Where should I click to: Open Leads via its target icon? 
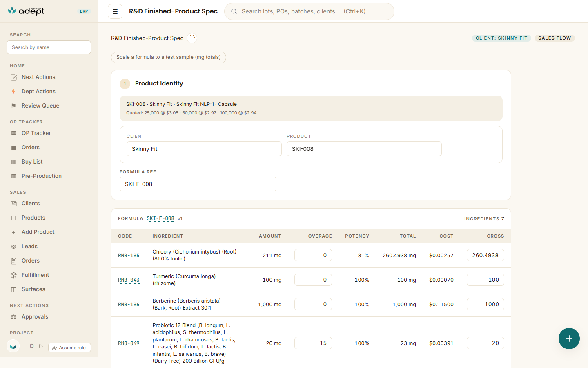(x=14, y=247)
